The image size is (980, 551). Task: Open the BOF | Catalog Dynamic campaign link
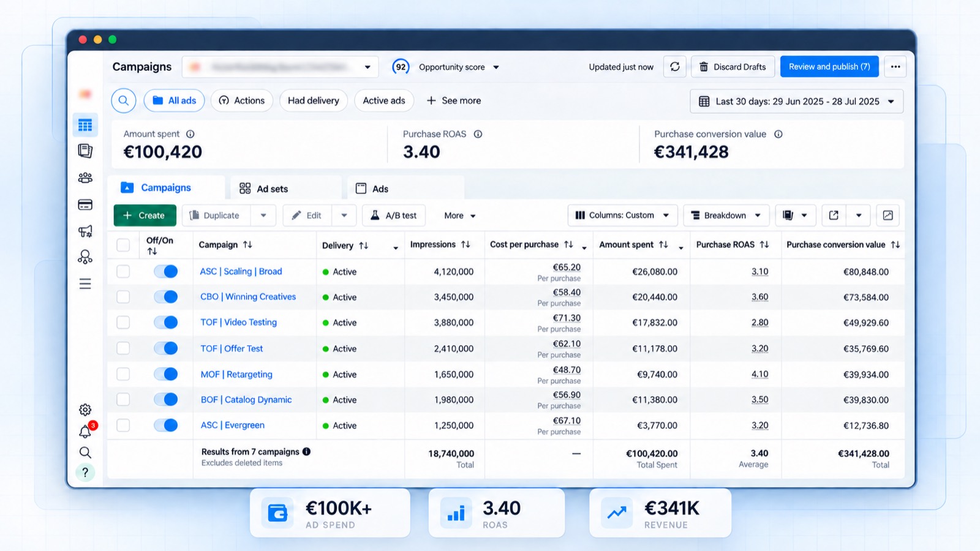point(246,400)
